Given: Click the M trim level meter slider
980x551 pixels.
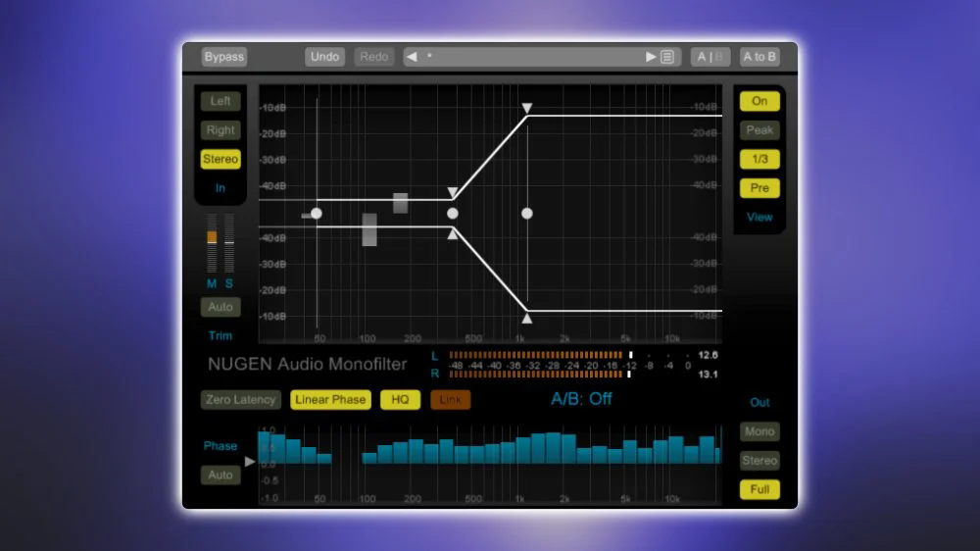Looking at the screenshot, I should click(x=212, y=237).
